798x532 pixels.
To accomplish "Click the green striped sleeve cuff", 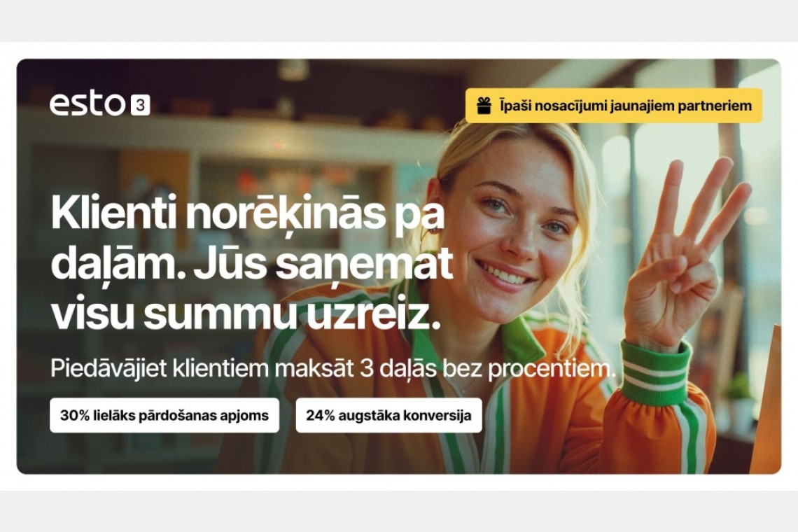I will [657, 374].
